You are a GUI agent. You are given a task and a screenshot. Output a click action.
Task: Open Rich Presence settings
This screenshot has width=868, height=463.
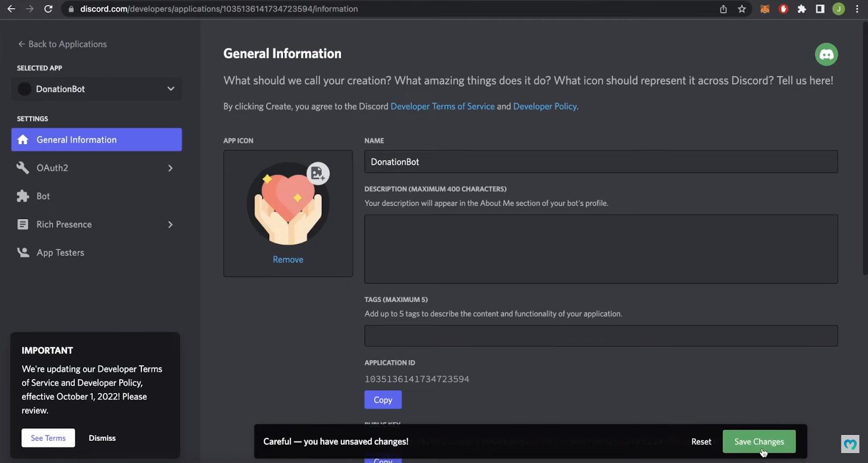97,224
